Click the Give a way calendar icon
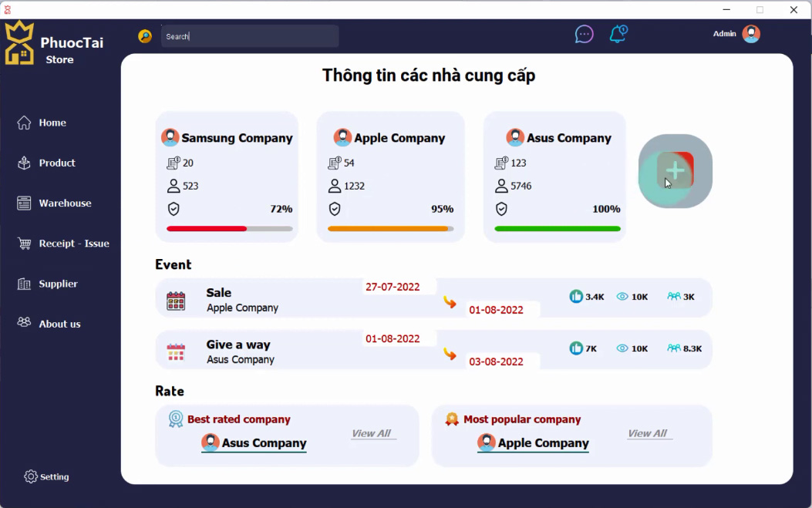 [x=176, y=352]
